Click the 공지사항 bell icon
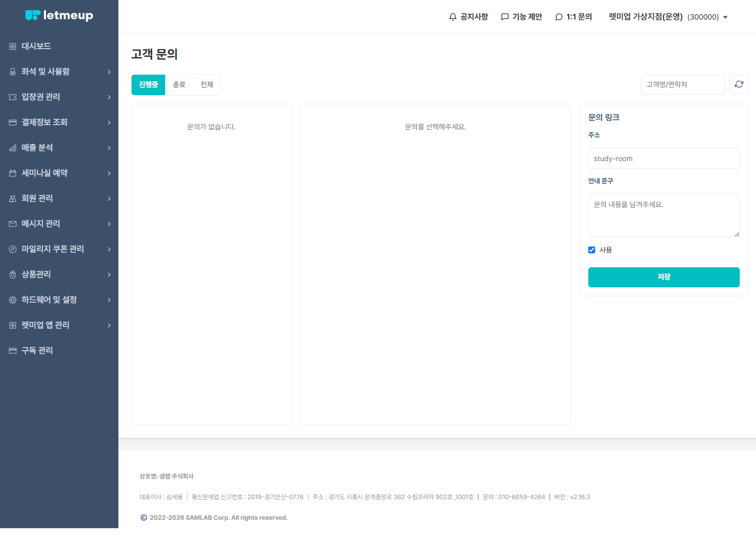 (453, 17)
